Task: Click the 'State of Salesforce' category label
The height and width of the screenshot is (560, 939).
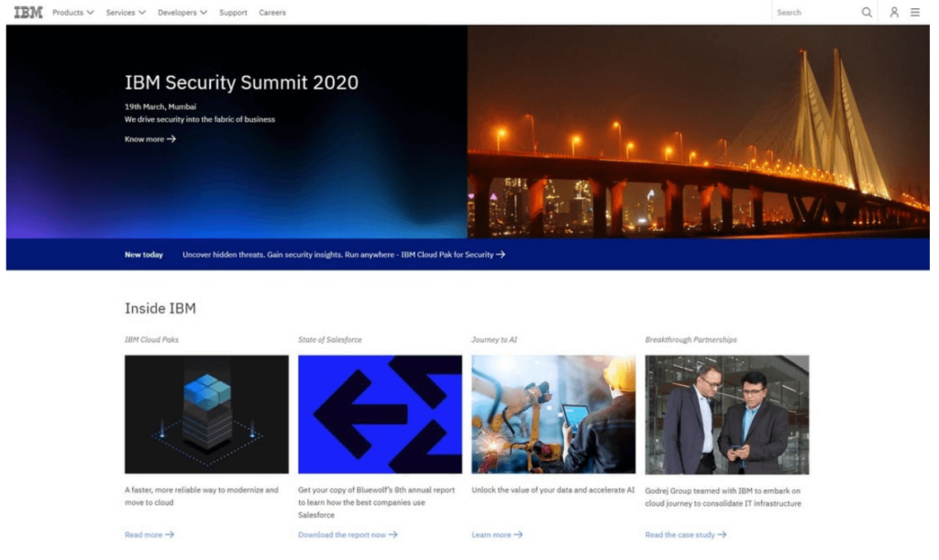Action: pyautogui.click(x=330, y=339)
